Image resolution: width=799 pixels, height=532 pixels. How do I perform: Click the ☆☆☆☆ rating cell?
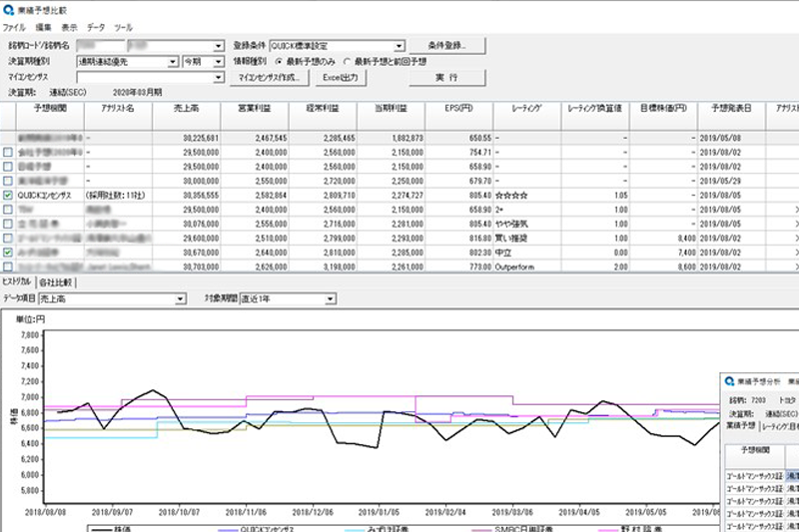(527, 195)
